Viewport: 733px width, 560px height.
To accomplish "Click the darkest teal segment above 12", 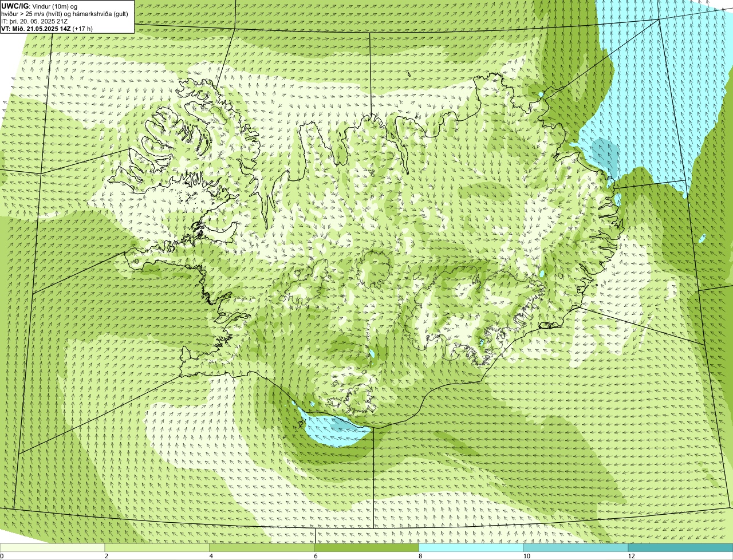I will (x=680, y=547).
